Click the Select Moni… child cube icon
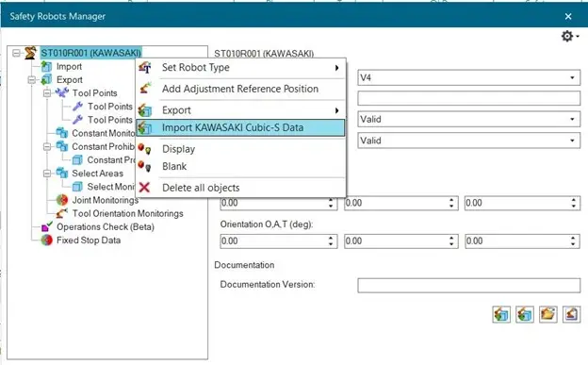Screen dimensions: 588x365 click(77, 187)
